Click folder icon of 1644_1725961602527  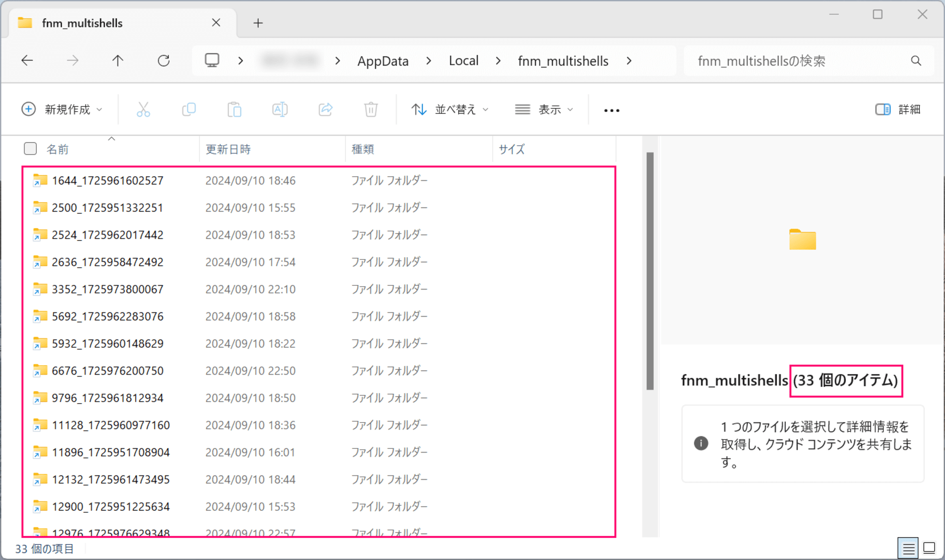point(40,180)
